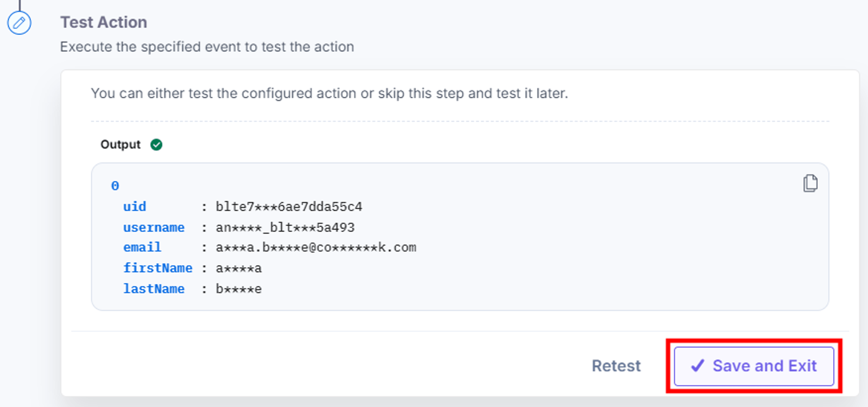Click the "Execute the specified event" description text
The height and width of the screenshot is (407, 868).
pyautogui.click(x=207, y=47)
